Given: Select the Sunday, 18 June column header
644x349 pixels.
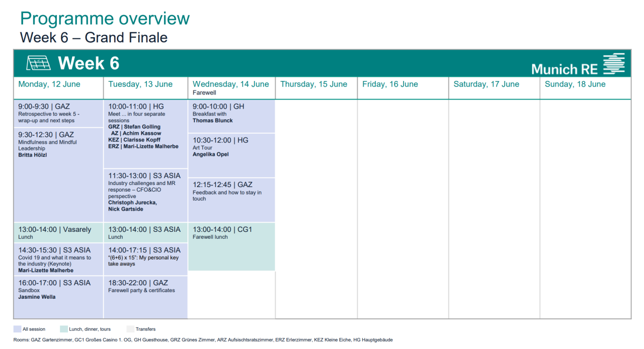Looking at the screenshot, I should tap(575, 84).
